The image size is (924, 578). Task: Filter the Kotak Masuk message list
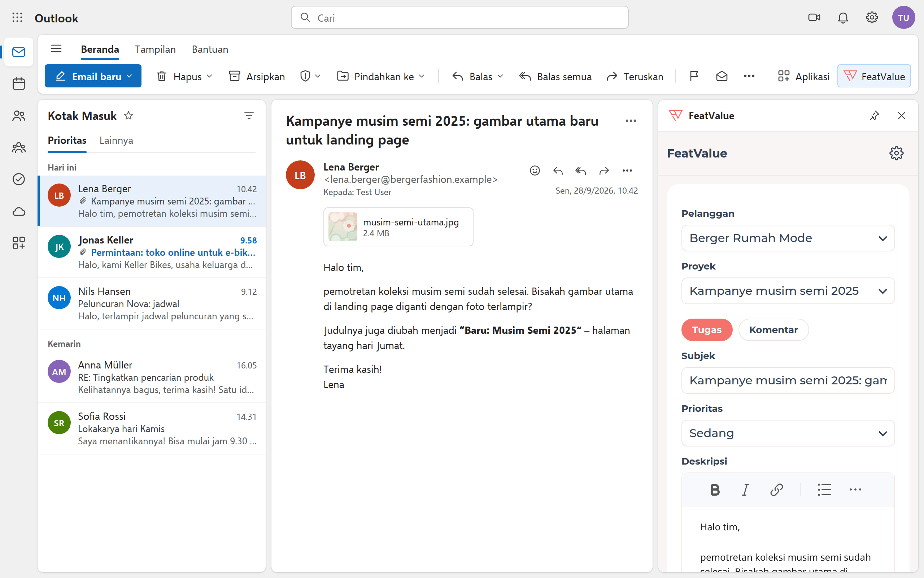tap(249, 116)
